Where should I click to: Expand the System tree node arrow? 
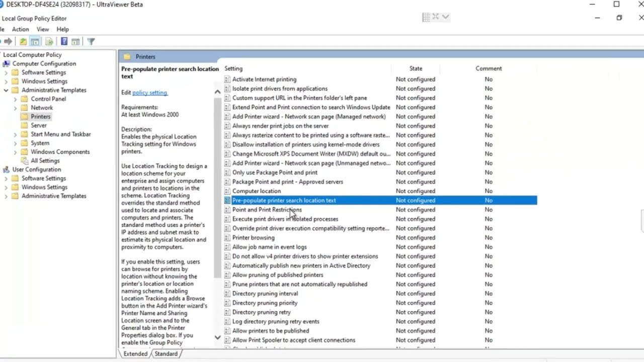(15, 143)
